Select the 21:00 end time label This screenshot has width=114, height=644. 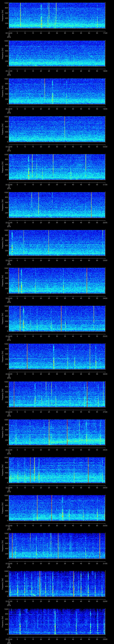tap(105, 184)
